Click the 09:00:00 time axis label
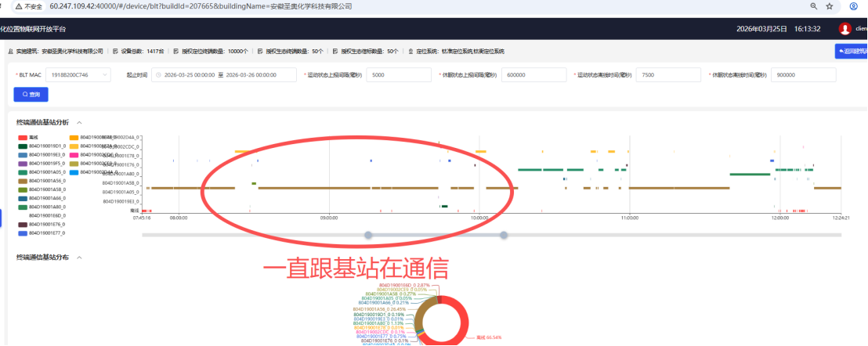Image resolution: width=868 pixels, height=346 pixels. pos(329,218)
